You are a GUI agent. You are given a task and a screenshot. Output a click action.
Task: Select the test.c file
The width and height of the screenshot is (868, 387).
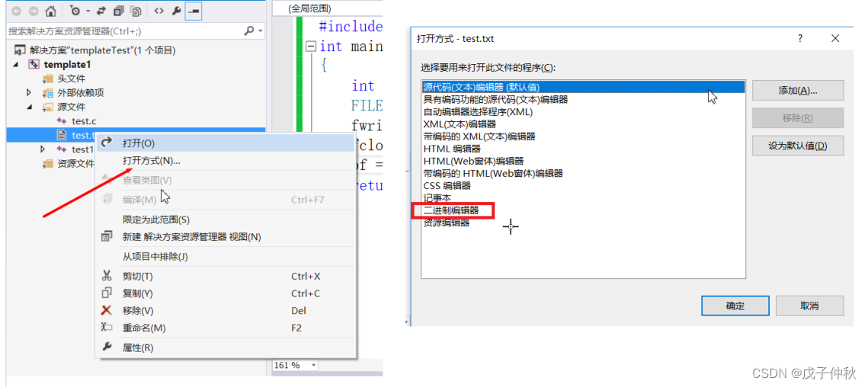84,121
